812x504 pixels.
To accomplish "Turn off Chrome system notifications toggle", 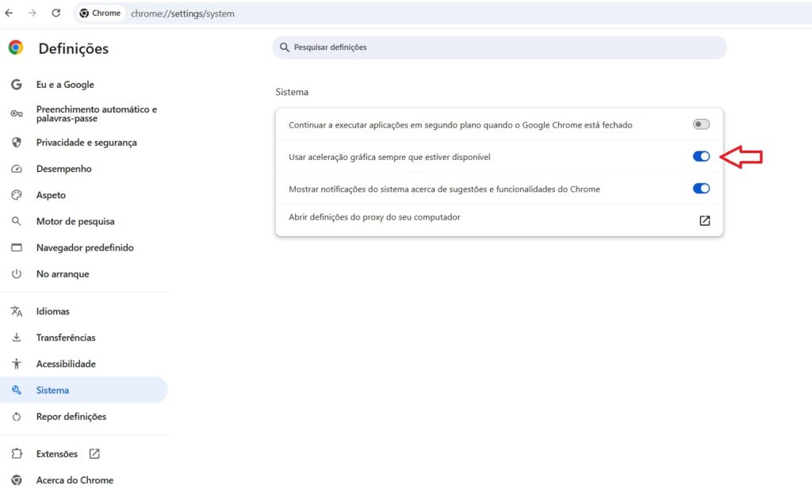I will (701, 189).
